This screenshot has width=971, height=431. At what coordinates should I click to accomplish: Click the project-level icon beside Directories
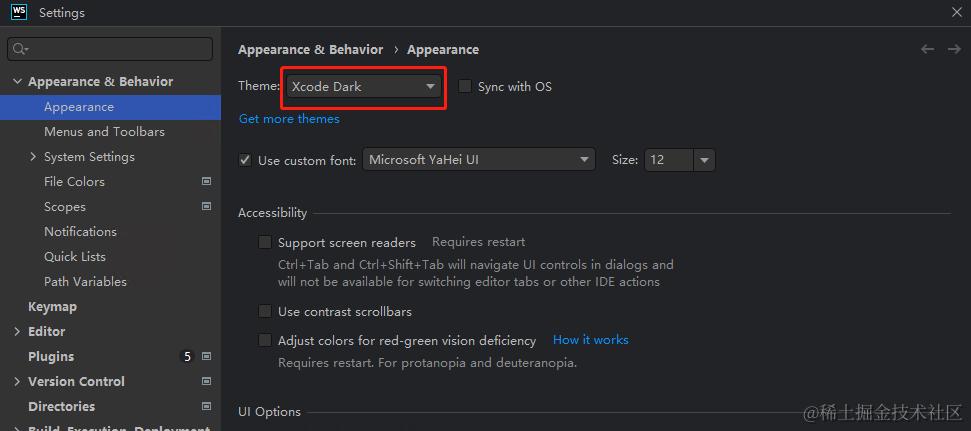[x=207, y=406]
